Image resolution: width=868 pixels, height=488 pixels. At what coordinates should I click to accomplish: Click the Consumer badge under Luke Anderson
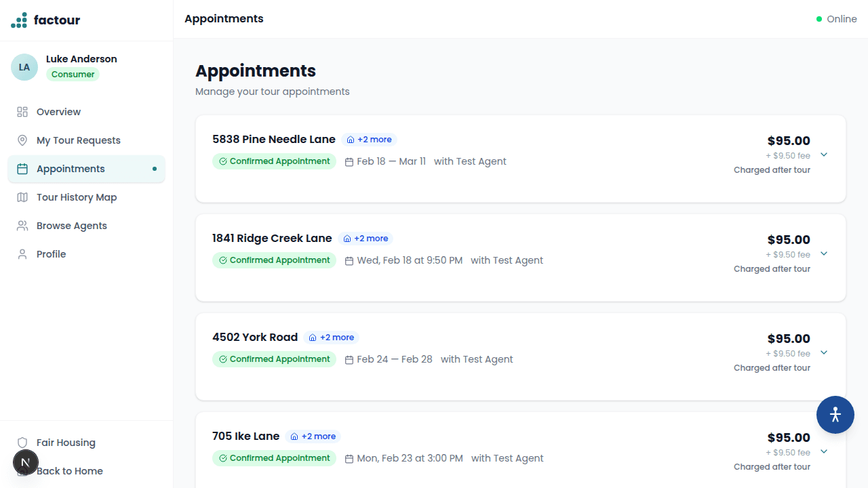pyautogui.click(x=73, y=74)
